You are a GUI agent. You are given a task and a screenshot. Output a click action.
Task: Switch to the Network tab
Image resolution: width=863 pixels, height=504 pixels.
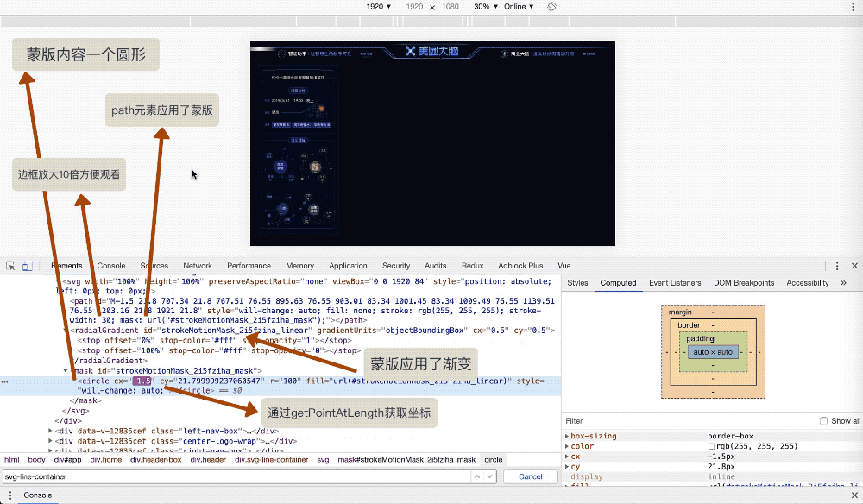coord(197,266)
